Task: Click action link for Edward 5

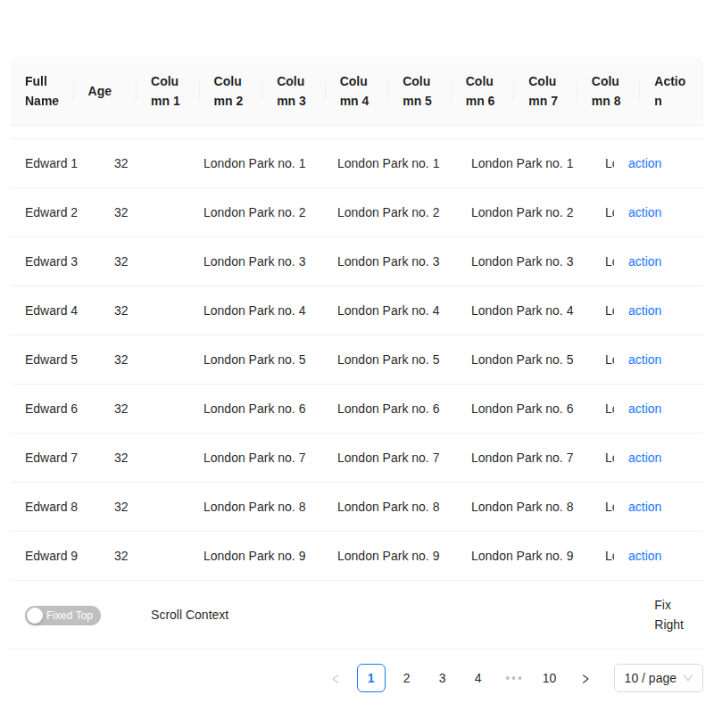Action: click(x=644, y=360)
